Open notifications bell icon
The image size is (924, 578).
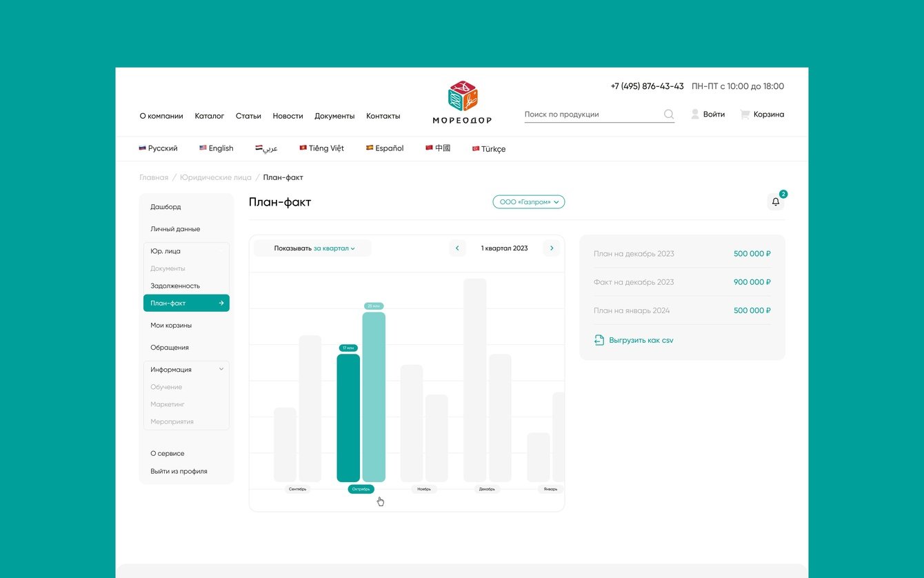click(x=776, y=202)
